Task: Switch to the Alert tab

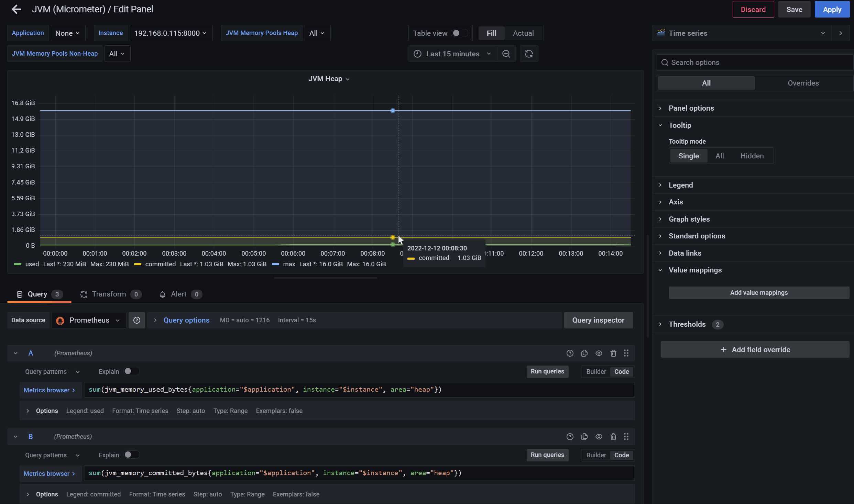Action: tap(180, 294)
